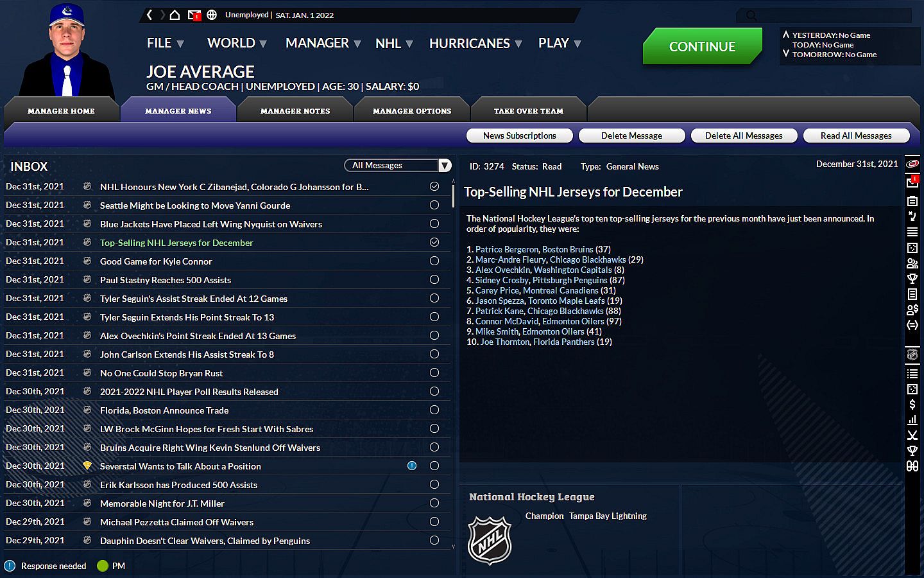Viewport: 924px width, 578px height.
Task: Open the tactics arrow icon in sidebar
Action: pyautogui.click(x=912, y=216)
